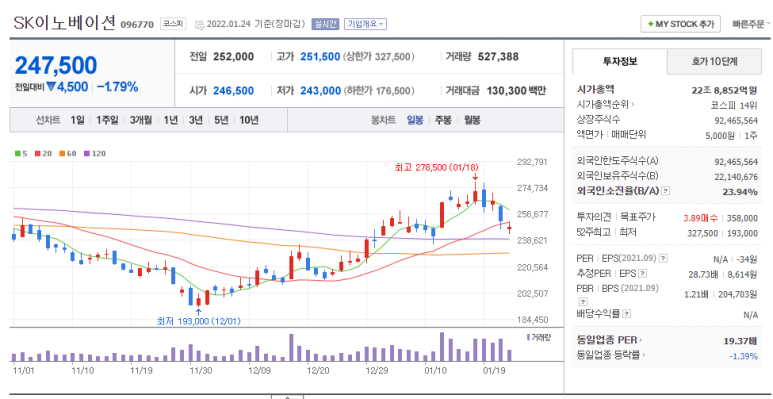Image resolution: width=773 pixels, height=399 pixels.
Task: Click 시가총액 value 22조 8,852억원
Action: pyautogui.click(x=724, y=90)
